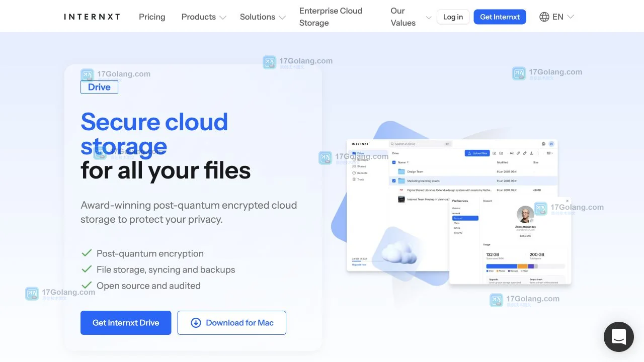
Task: Open Enterprise Cloud Storage page
Action: click(x=331, y=17)
